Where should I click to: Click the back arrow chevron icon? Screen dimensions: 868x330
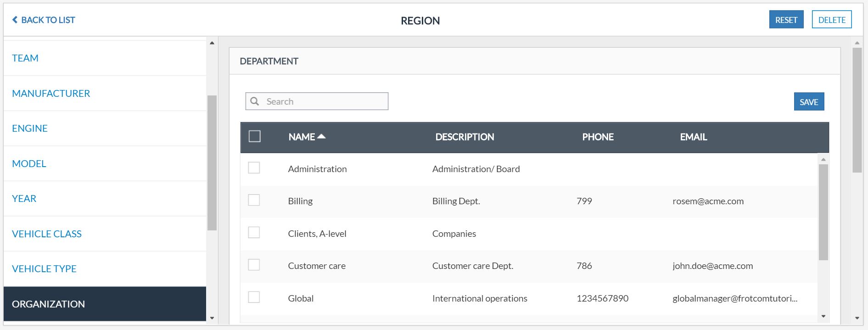[x=15, y=20]
